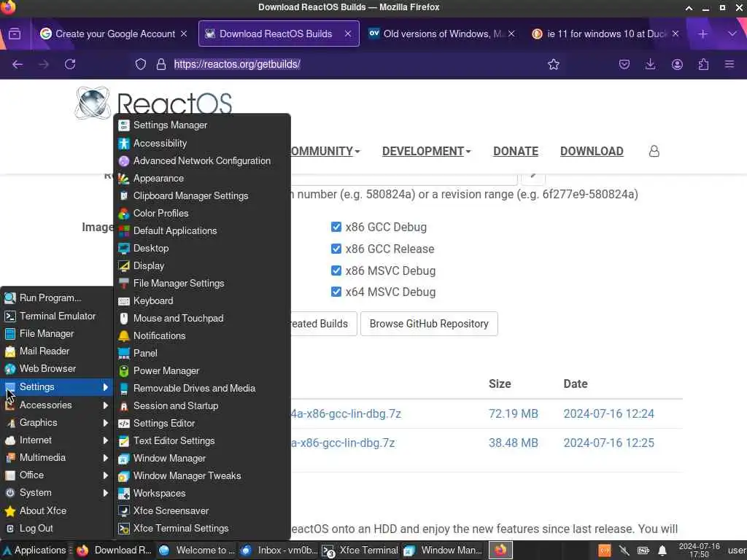Toggle the x86 MSVC Debug checkbox
This screenshot has width=747, height=560.
coord(336,271)
